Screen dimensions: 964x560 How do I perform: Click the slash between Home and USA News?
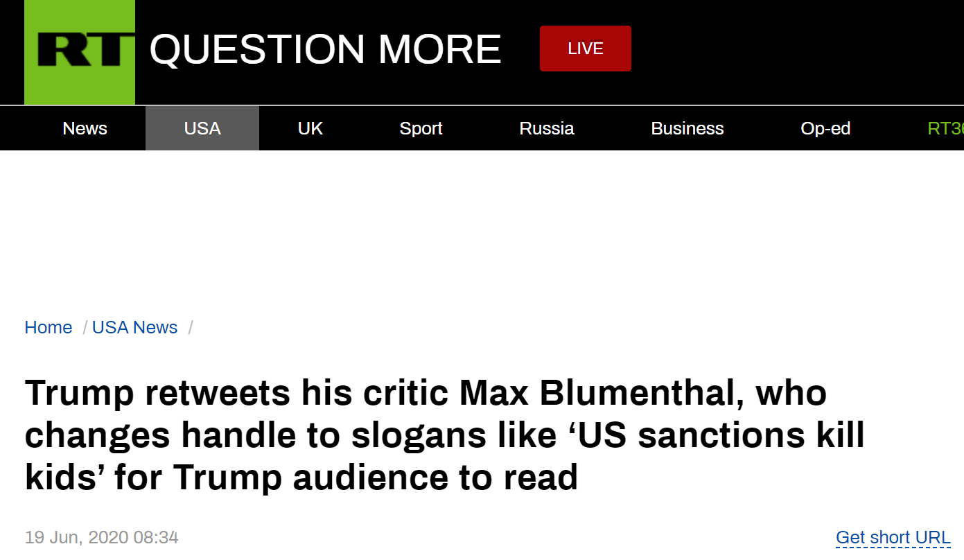point(85,327)
